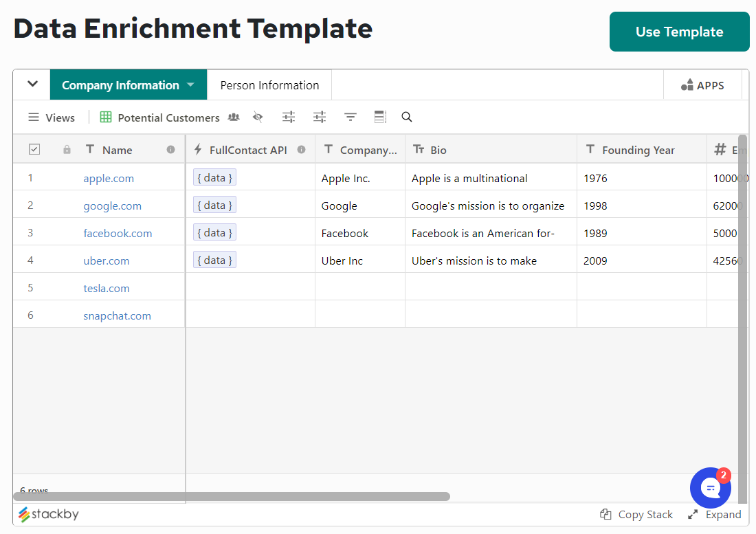Open the Views menu
This screenshot has width=756, height=534.
point(51,117)
